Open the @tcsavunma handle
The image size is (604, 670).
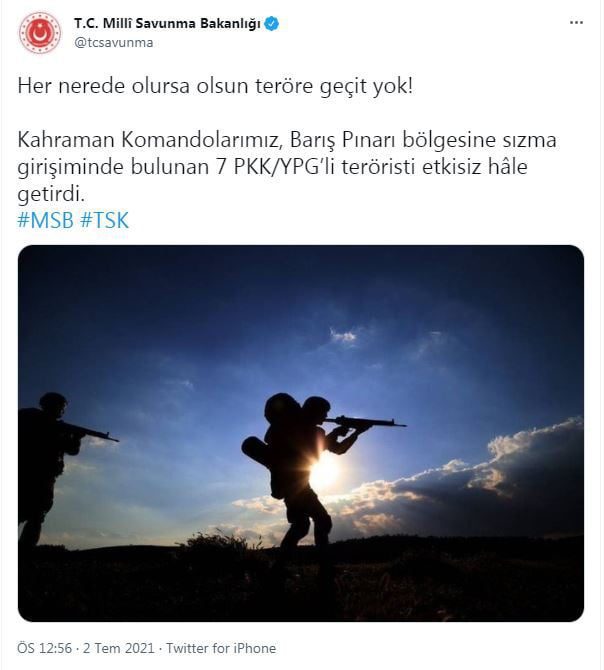coord(114,43)
